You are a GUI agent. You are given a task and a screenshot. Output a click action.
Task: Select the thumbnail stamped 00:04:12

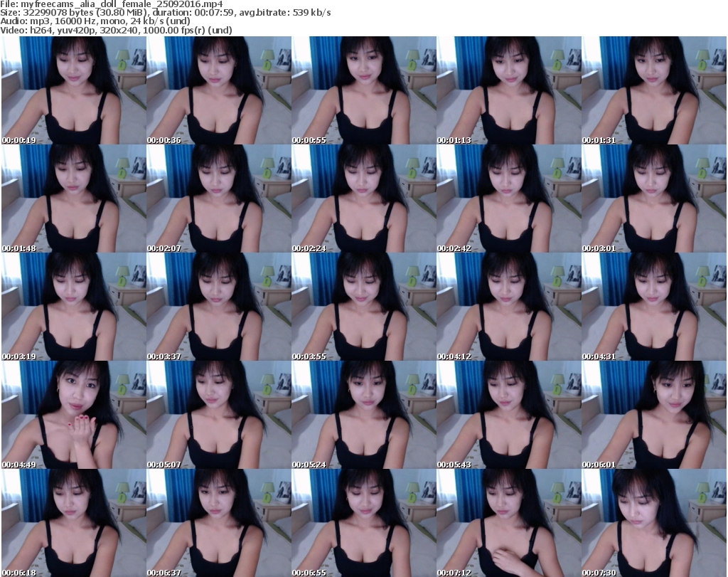[x=509, y=307]
